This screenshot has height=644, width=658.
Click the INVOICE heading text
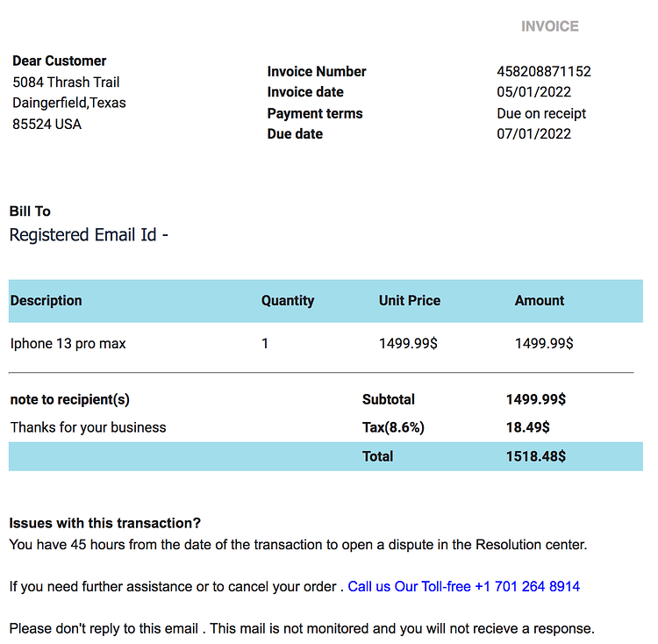pos(550,26)
